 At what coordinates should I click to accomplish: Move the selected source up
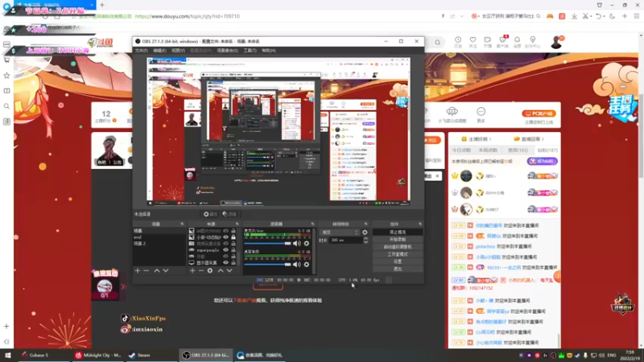[221, 270]
